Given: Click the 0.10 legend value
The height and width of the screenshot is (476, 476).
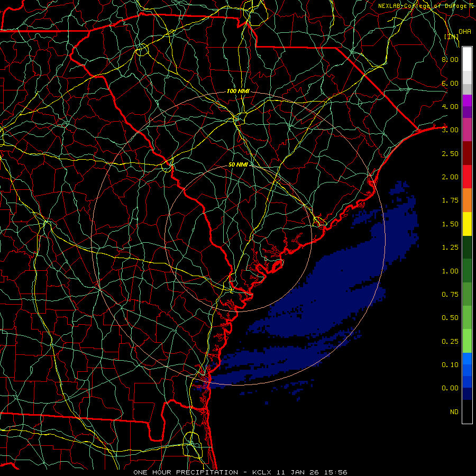Looking at the screenshot, I should [450, 365].
